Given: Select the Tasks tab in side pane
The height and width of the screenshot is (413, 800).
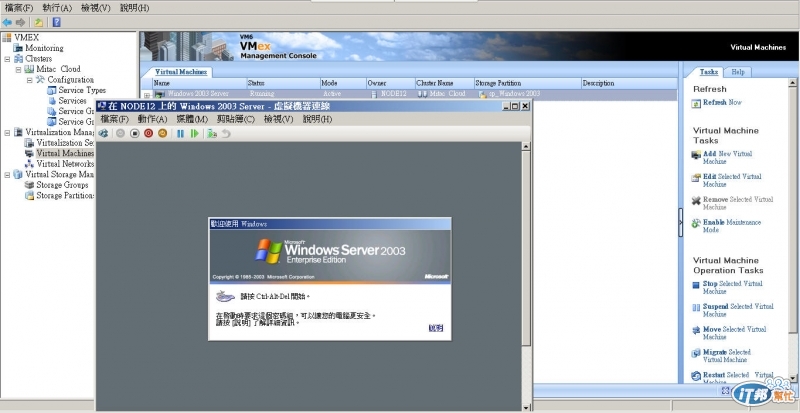Looking at the screenshot, I should click(709, 72).
